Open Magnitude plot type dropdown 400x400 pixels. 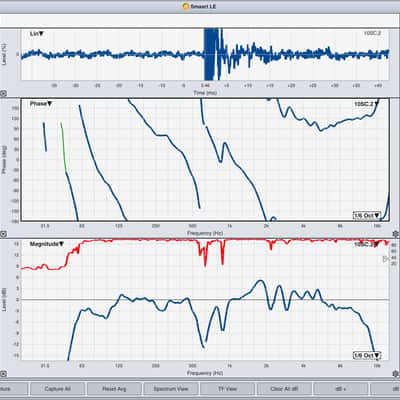coord(47,244)
